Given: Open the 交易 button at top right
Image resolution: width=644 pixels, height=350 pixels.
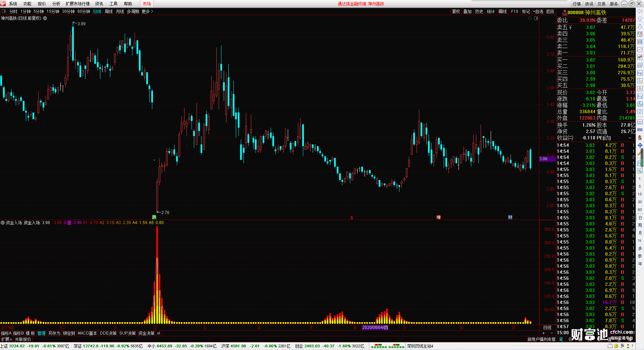Looking at the screenshot, I should [x=601, y=4].
